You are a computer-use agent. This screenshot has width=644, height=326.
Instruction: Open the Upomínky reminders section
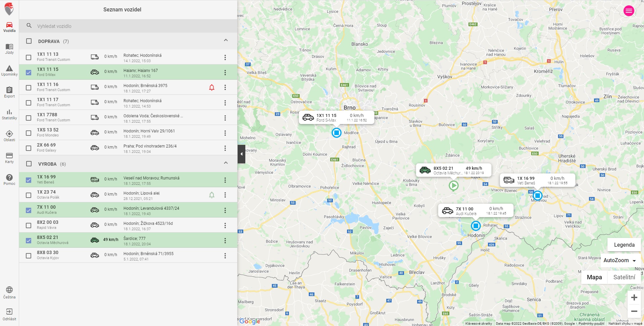9,71
